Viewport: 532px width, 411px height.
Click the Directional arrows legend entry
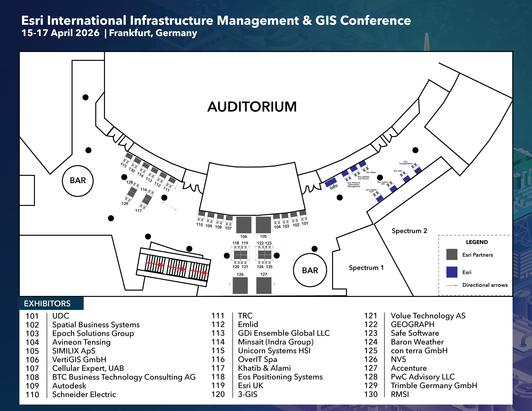point(485,285)
